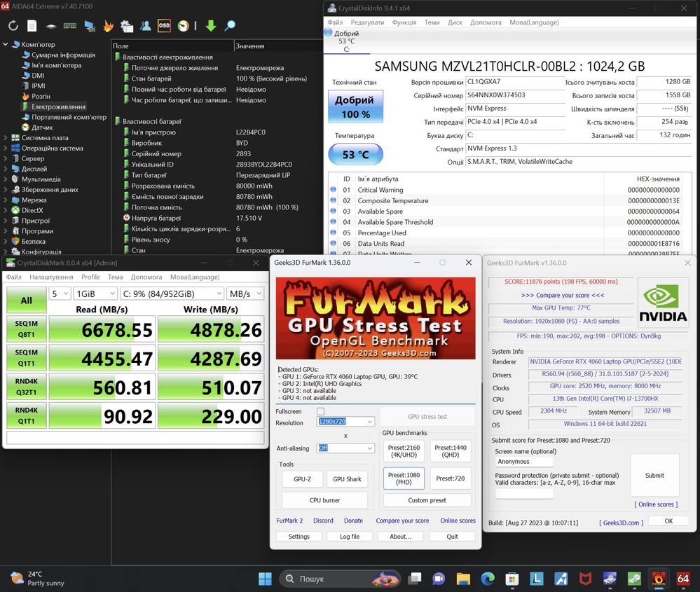Open Редагувати menu in CrystalDiskInfo
This screenshot has width=700, height=592.
(x=367, y=22)
